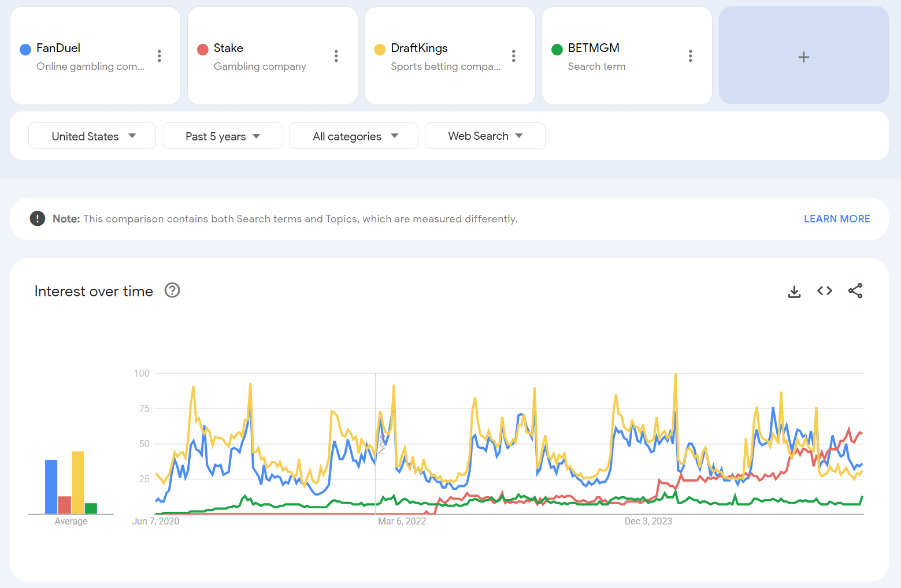Click the green BETMGM color dot
Screen dimensions: 901x588
[x=557, y=50]
